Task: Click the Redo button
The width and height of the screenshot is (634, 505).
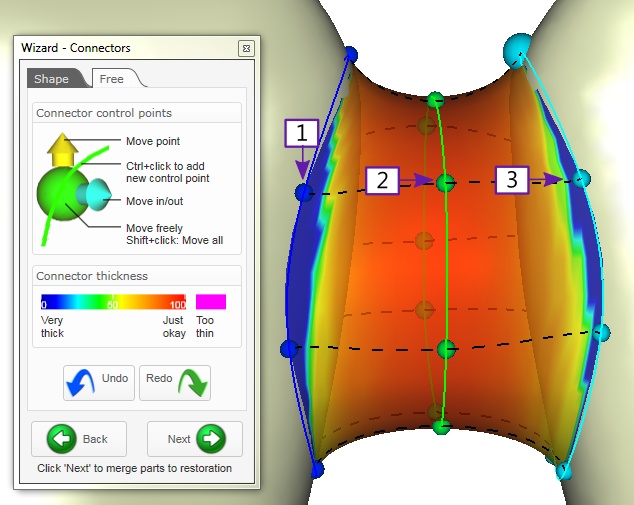Action: [175, 382]
